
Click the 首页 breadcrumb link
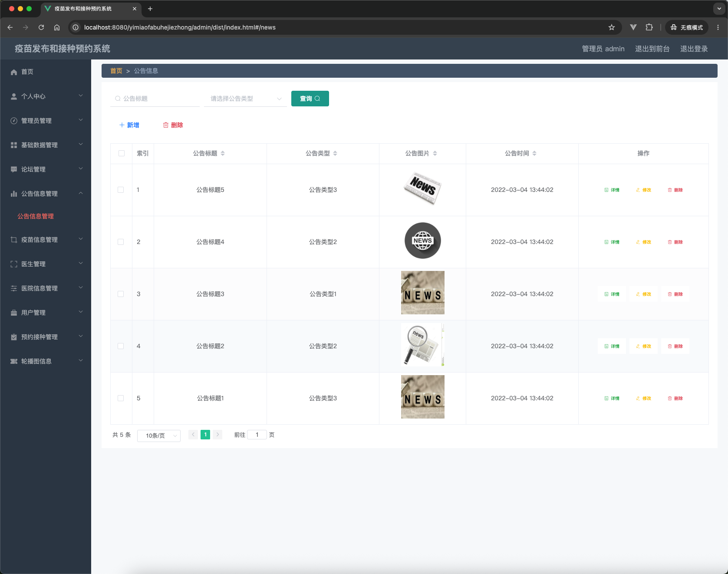coord(116,71)
